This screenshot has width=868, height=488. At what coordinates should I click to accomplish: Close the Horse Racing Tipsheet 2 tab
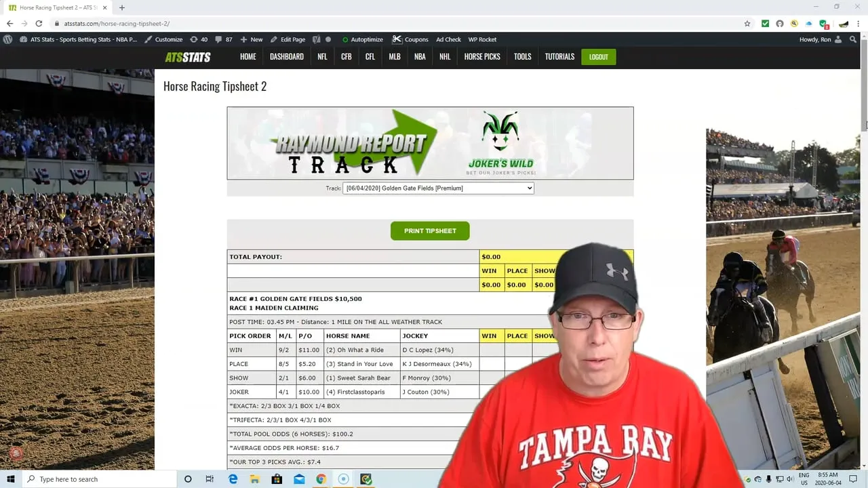[x=104, y=7]
